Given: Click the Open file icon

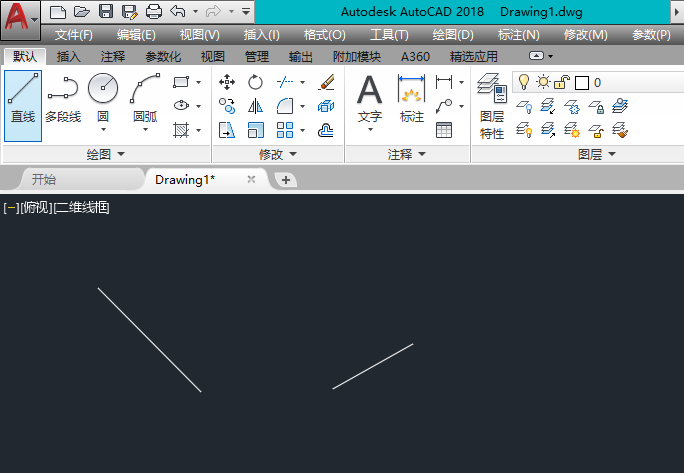Looking at the screenshot, I should click(82, 12).
